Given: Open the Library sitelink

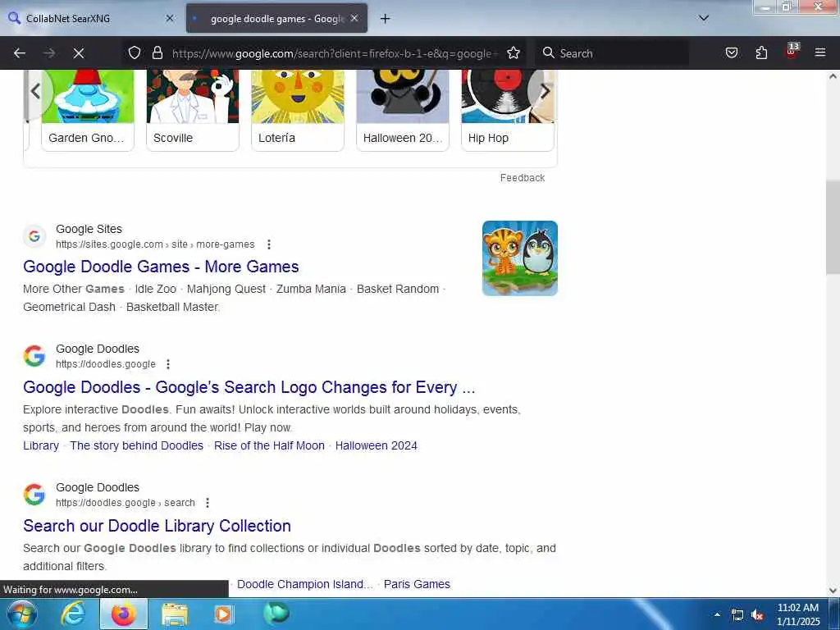Looking at the screenshot, I should [41, 445].
